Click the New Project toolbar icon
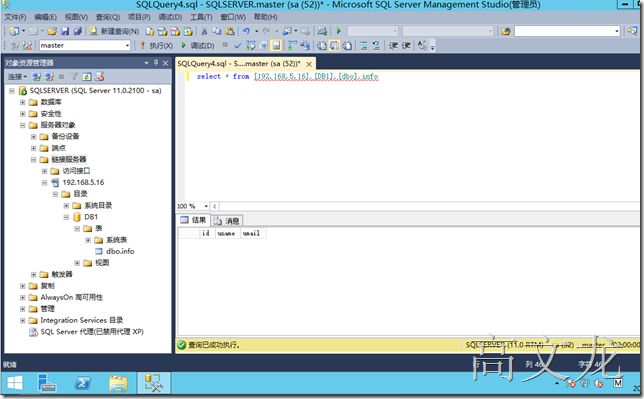 (14, 31)
